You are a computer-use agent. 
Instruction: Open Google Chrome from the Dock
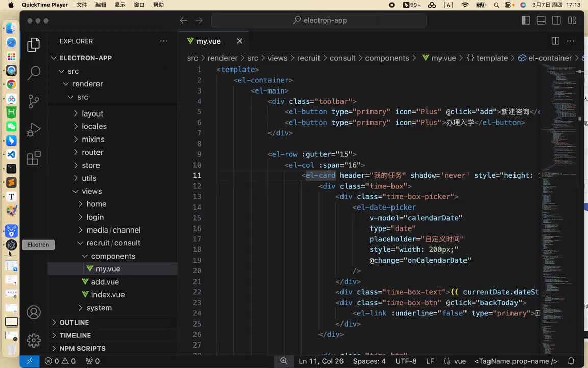[11, 84]
